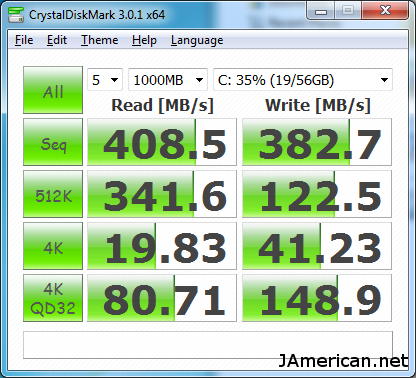416x378 pixels.
Task: Start the 4K random test
Action: pos(53,246)
